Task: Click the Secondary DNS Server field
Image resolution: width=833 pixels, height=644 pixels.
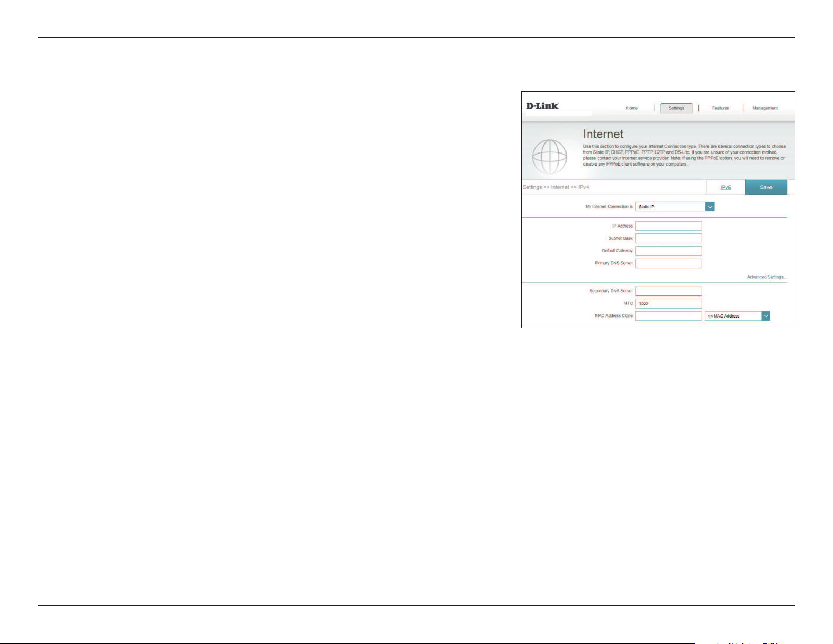Action: (x=669, y=291)
